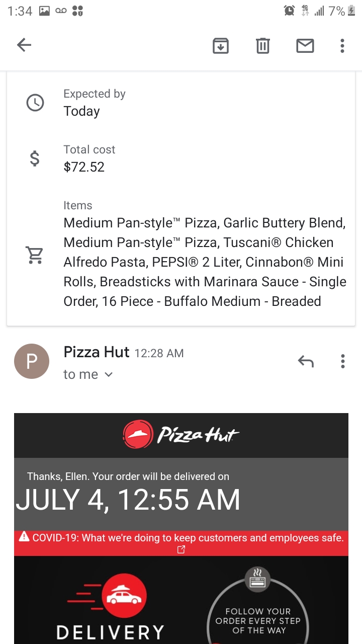
Task: Tap the Pizza Hut logo header
Action: click(x=181, y=435)
